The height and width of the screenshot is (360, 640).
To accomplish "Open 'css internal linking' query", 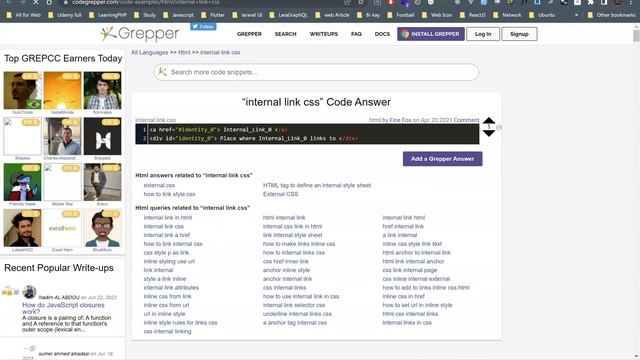I will (x=167, y=331).
